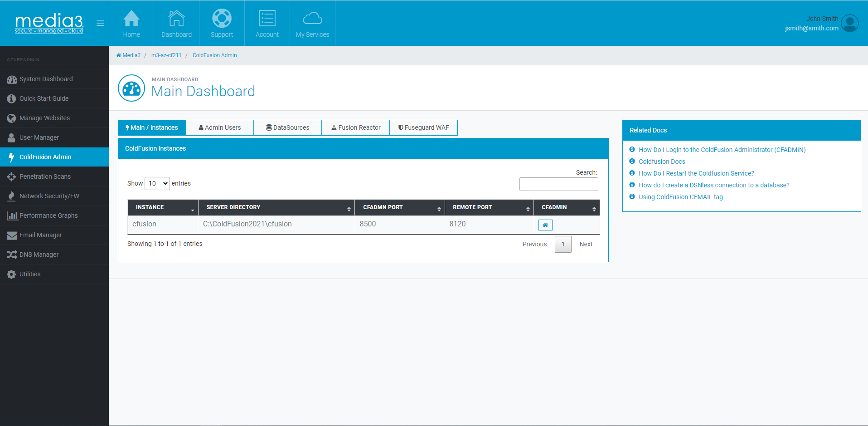
Task: Sort by INSTANCE column
Action: tap(163, 207)
